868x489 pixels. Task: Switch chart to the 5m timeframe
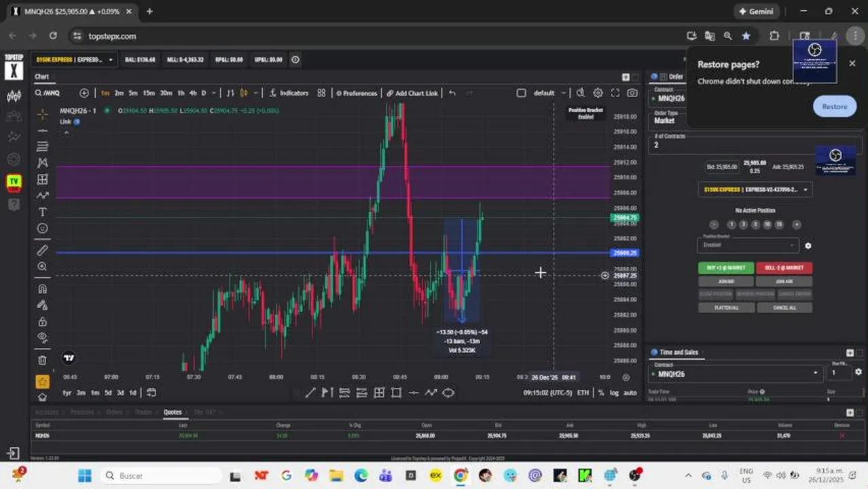(x=133, y=93)
